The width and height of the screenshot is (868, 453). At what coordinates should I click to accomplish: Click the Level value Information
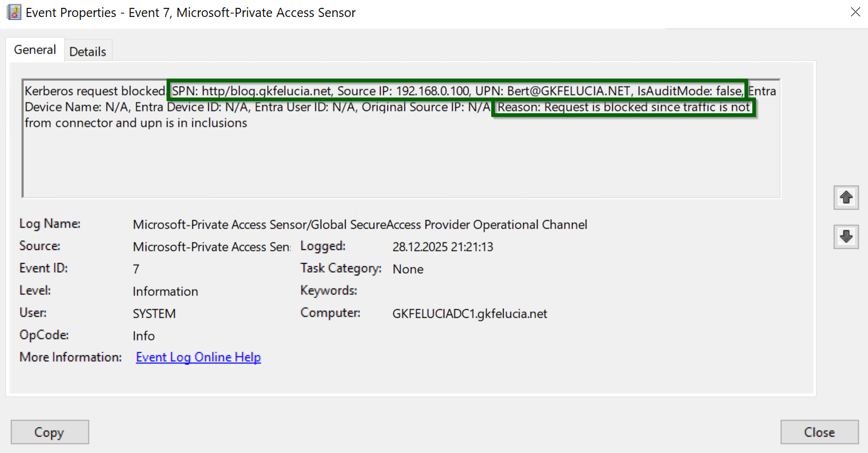click(165, 291)
